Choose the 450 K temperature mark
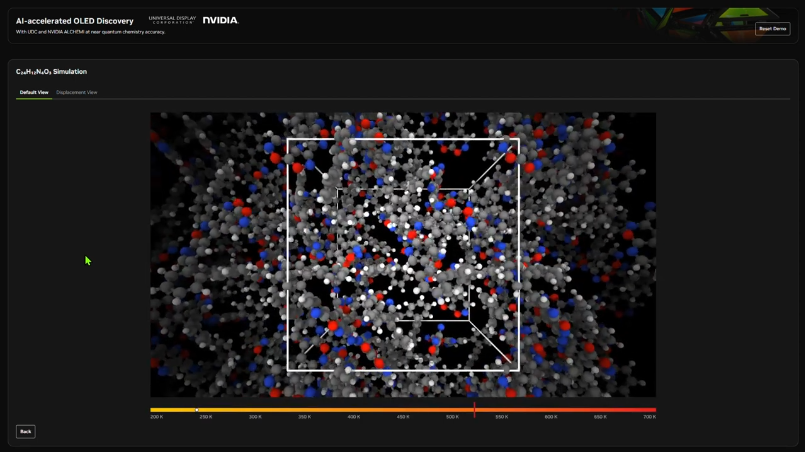 click(403, 417)
